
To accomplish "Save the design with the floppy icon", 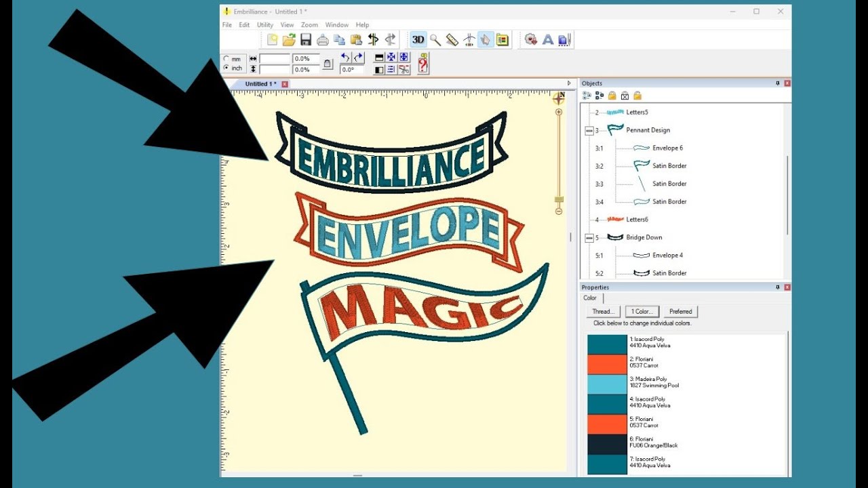I will [x=306, y=40].
